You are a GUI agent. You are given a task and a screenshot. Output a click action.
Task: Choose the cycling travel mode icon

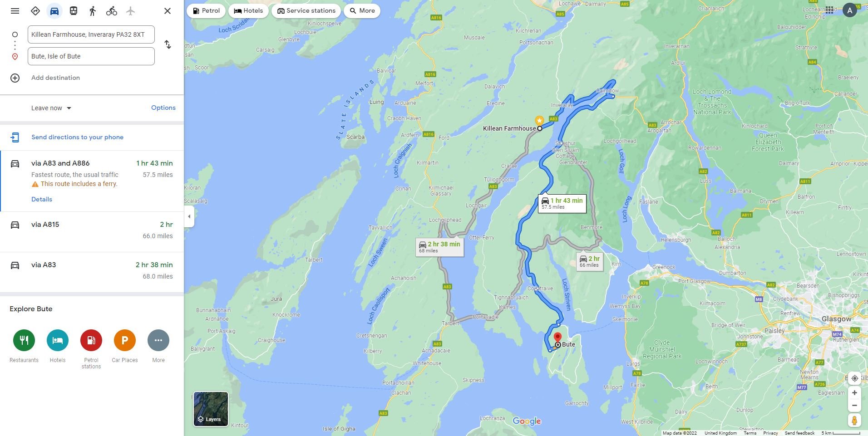pyautogui.click(x=112, y=11)
